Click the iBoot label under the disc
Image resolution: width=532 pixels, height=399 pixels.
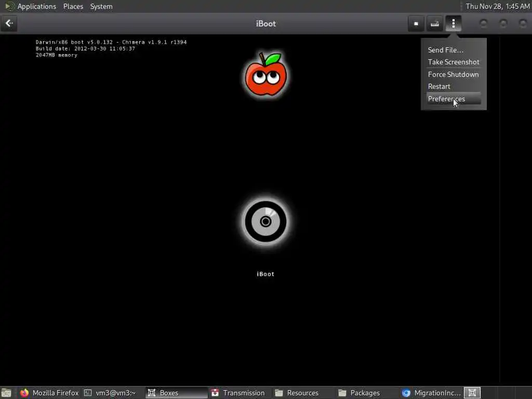pos(265,274)
